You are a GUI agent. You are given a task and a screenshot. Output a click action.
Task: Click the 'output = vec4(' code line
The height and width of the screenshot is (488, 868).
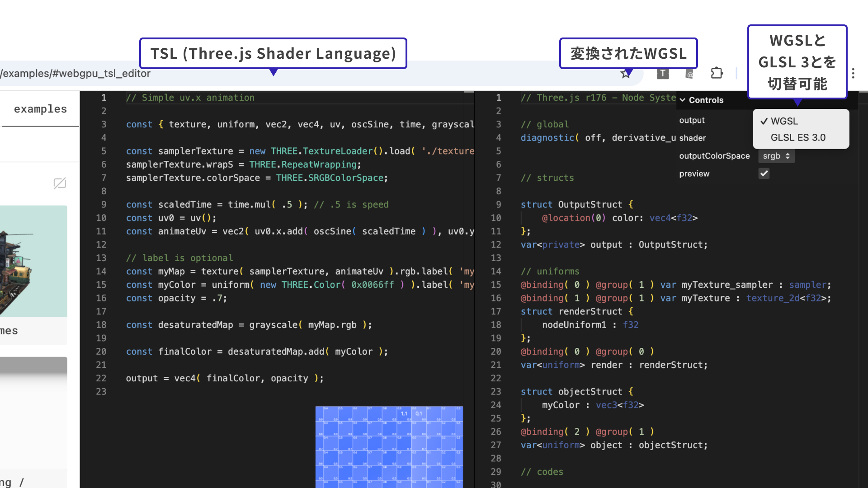(225, 378)
